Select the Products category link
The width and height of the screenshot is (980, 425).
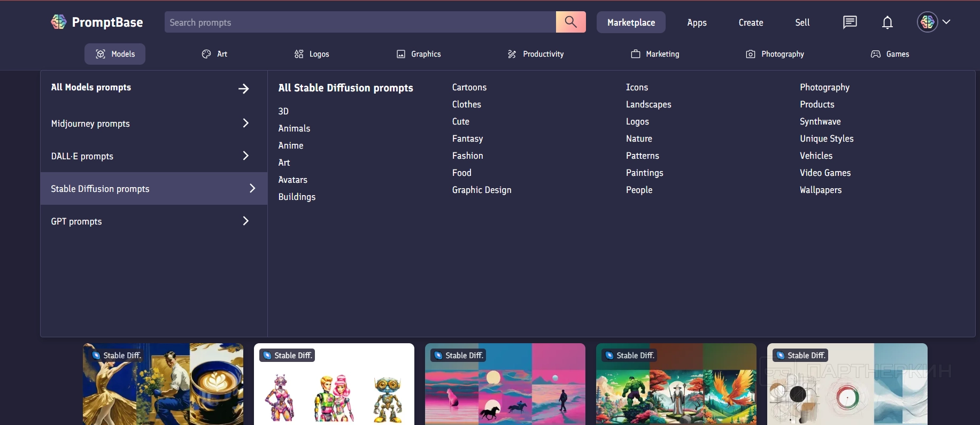817,104
